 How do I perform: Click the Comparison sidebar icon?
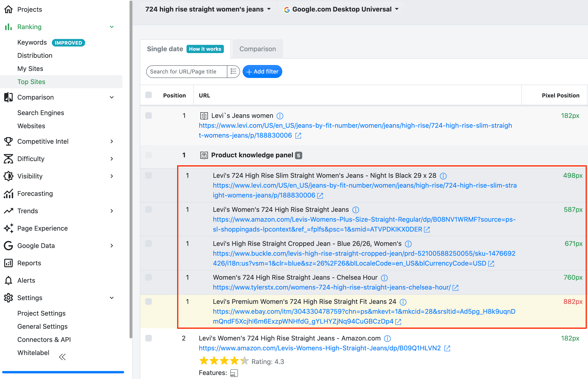[x=8, y=97]
